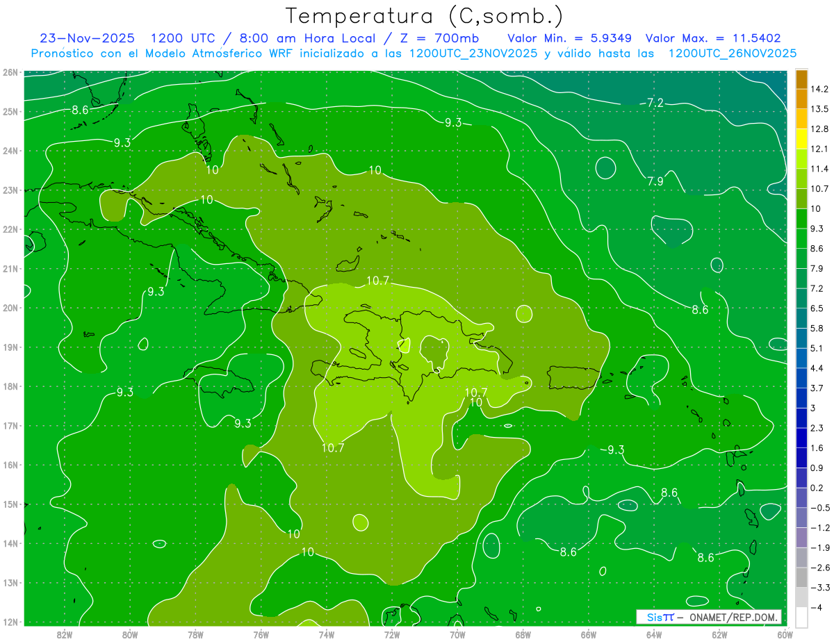
Task: Click the 12N latitude axis label
Action: click(10, 622)
